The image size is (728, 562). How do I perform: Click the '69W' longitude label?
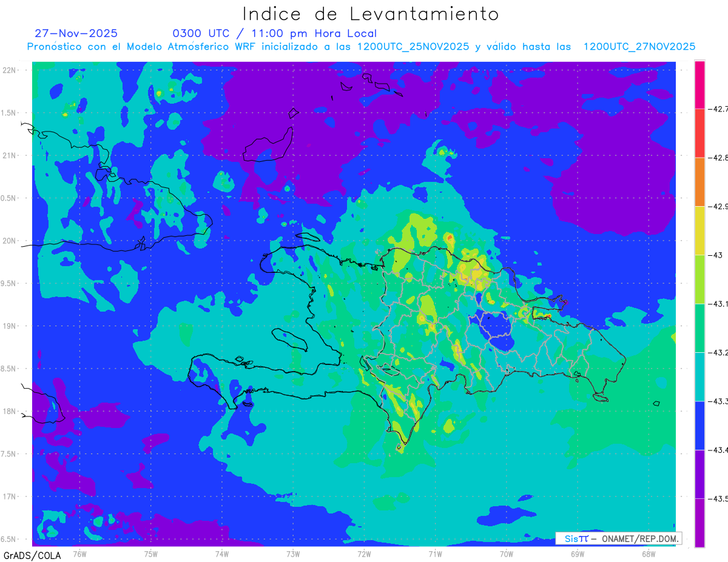pyautogui.click(x=577, y=553)
